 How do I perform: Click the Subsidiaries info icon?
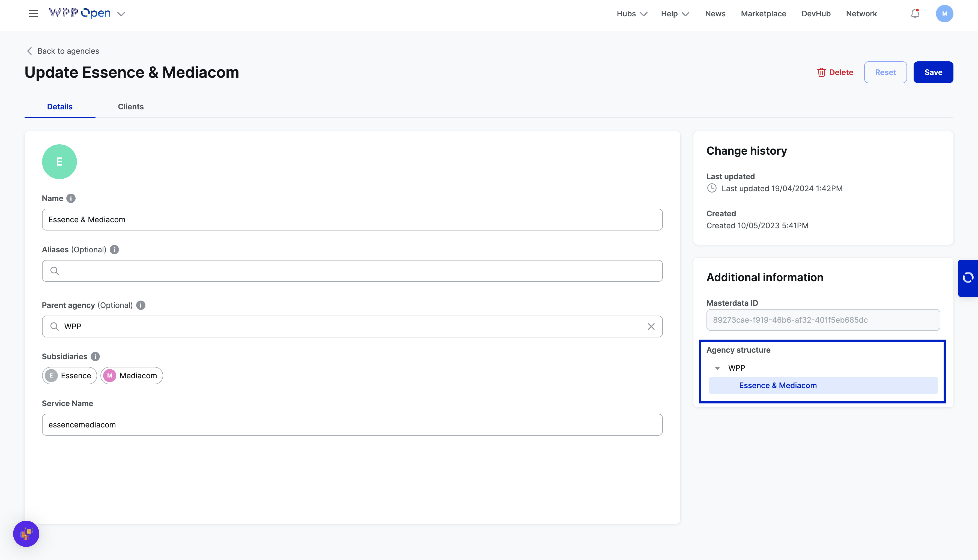(96, 357)
